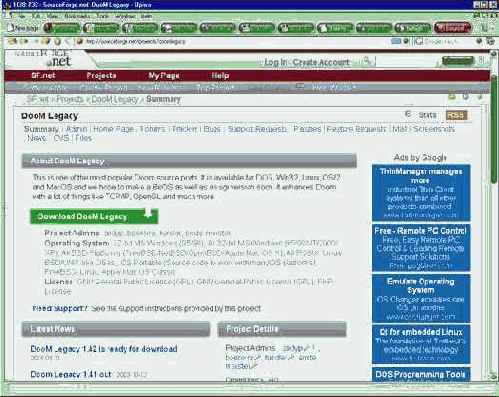
Task: Click the Download DooM Legacy green button
Action: (x=94, y=217)
